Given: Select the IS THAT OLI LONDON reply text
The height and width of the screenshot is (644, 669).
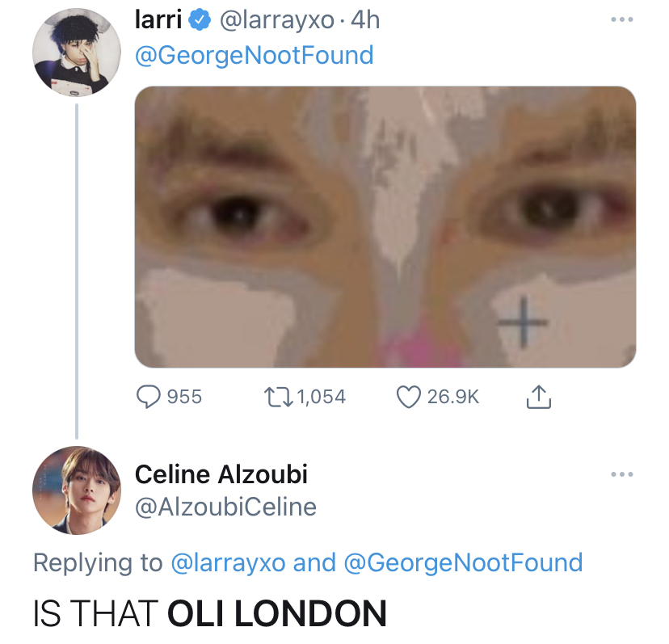Looking at the screenshot, I should pyautogui.click(x=209, y=613).
